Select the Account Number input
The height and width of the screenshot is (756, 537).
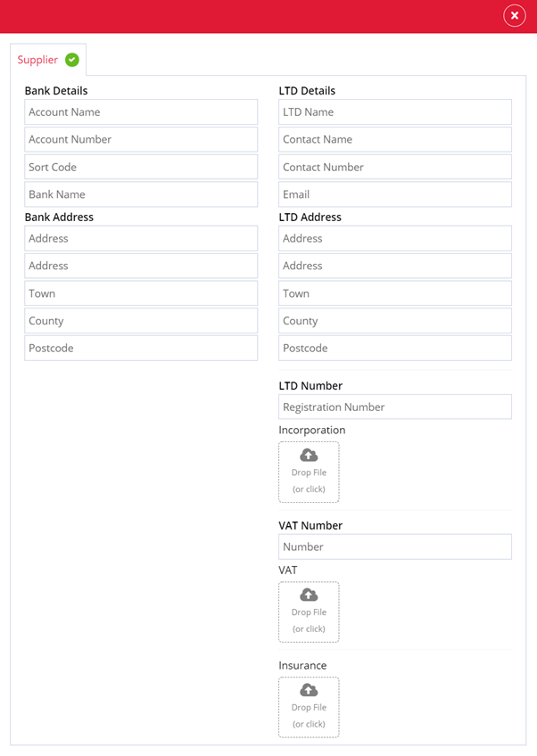[141, 139]
